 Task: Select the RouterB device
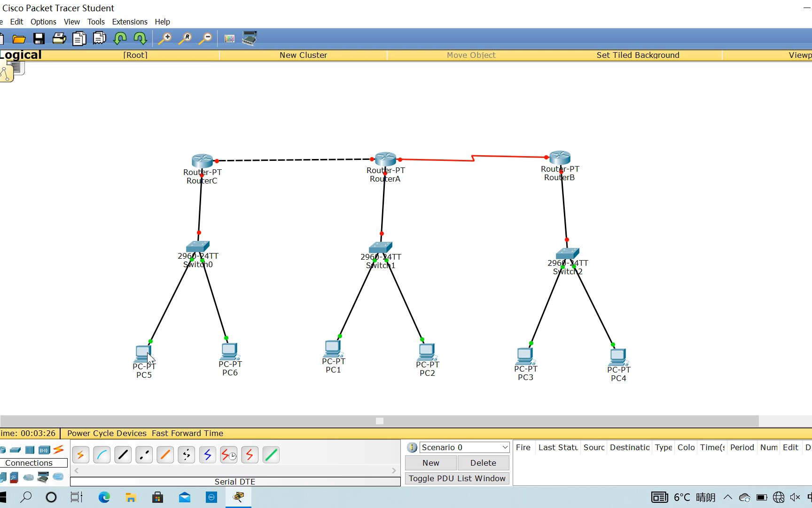pyautogui.click(x=560, y=158)
